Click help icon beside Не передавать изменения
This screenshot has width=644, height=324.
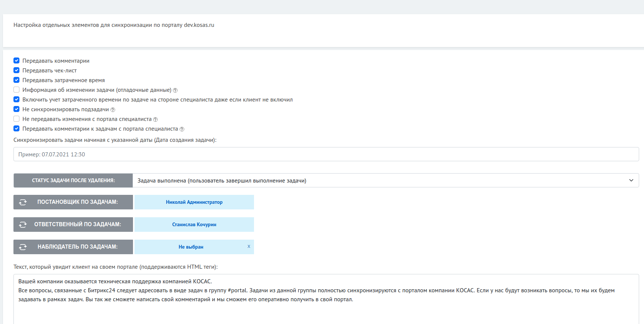pos(155,119)
